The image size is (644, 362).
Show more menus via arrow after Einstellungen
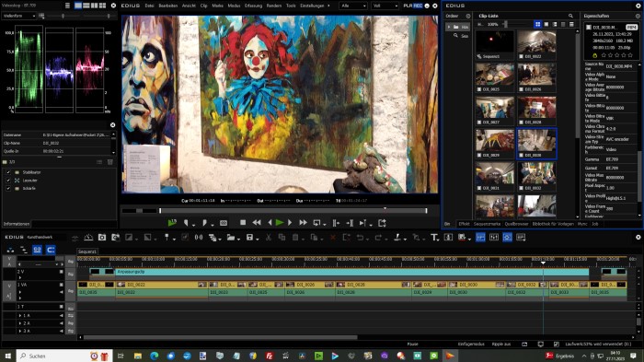point(328,6)
